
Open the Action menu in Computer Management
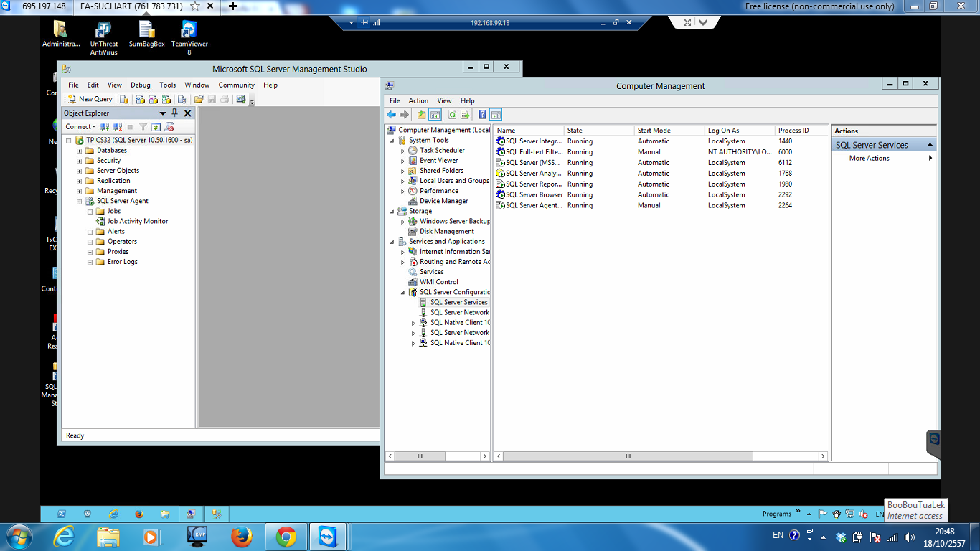point(418,100)
